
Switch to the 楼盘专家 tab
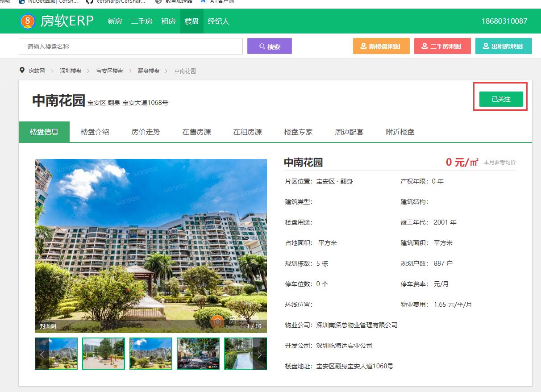[299, 132]
